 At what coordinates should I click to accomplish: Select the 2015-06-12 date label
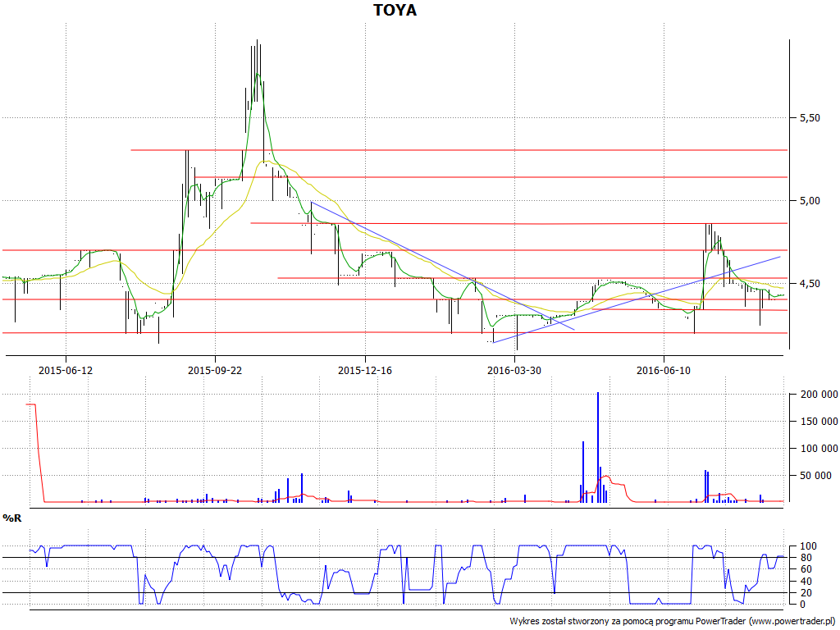point(66,370)
